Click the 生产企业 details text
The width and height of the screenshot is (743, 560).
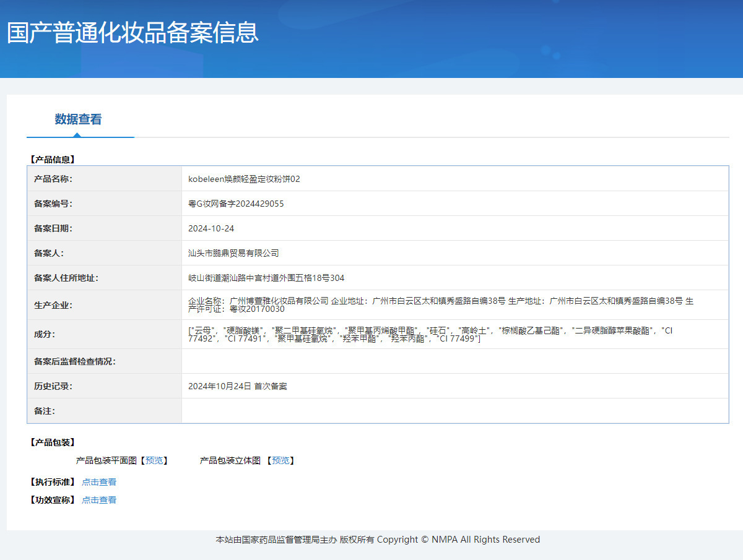point(440,304)
